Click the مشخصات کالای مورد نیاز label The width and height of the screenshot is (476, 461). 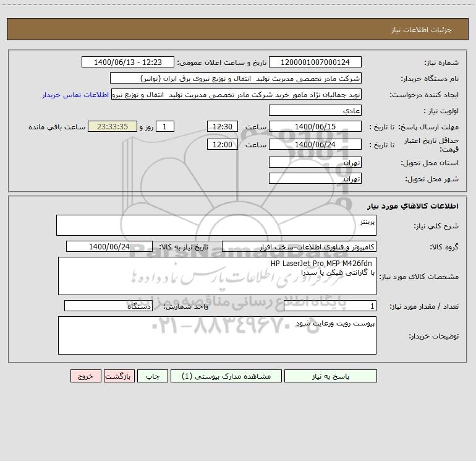[419, 277]
